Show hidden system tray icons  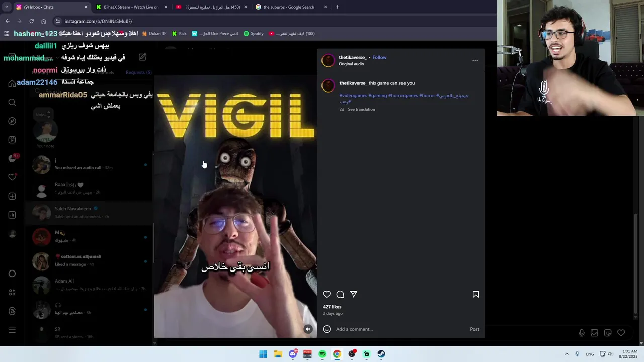(566, 354)
